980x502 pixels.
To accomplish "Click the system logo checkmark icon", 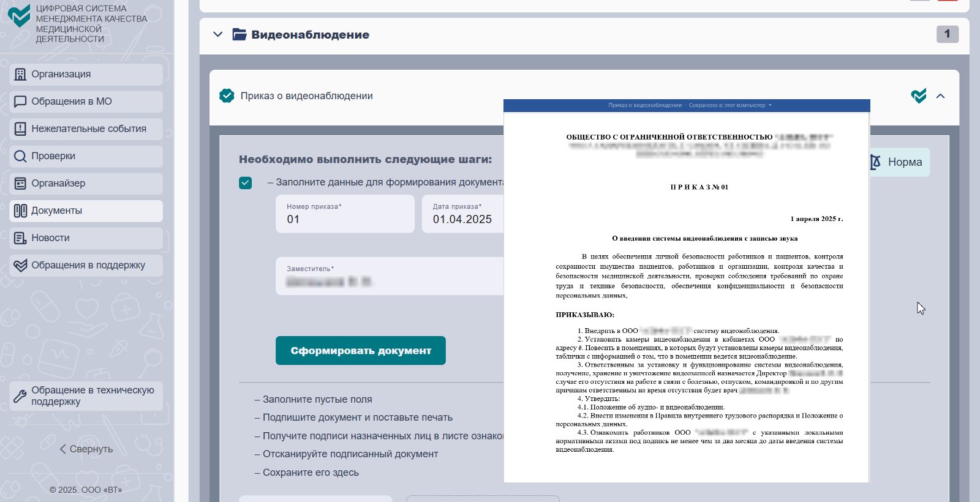I will click(x=19, y=16).
